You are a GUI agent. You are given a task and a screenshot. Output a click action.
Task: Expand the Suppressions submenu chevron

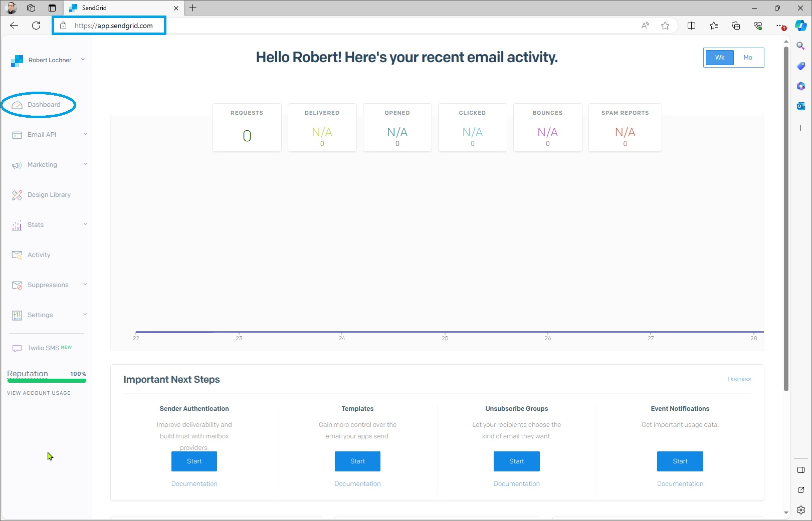[85, 285]
